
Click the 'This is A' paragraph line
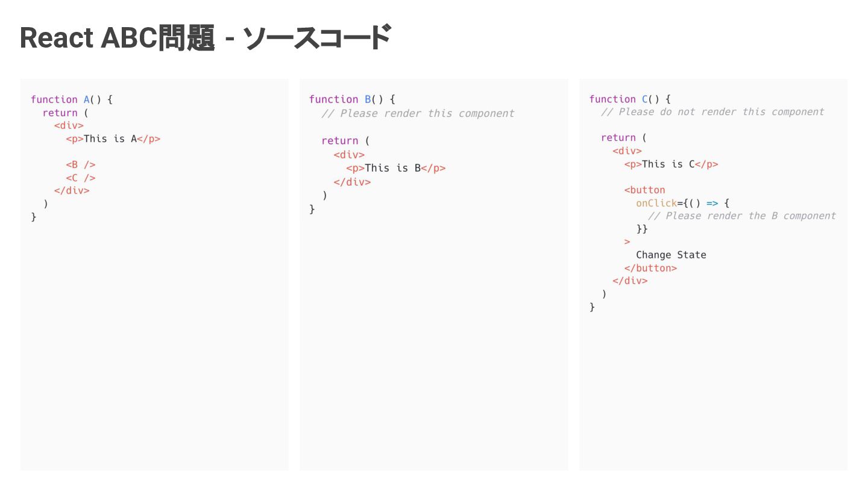click(113, 139)
